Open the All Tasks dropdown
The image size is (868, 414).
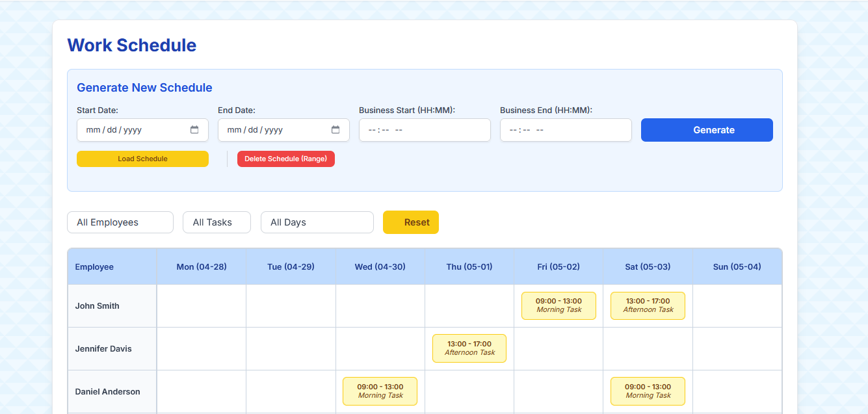(x=217, y=222)
